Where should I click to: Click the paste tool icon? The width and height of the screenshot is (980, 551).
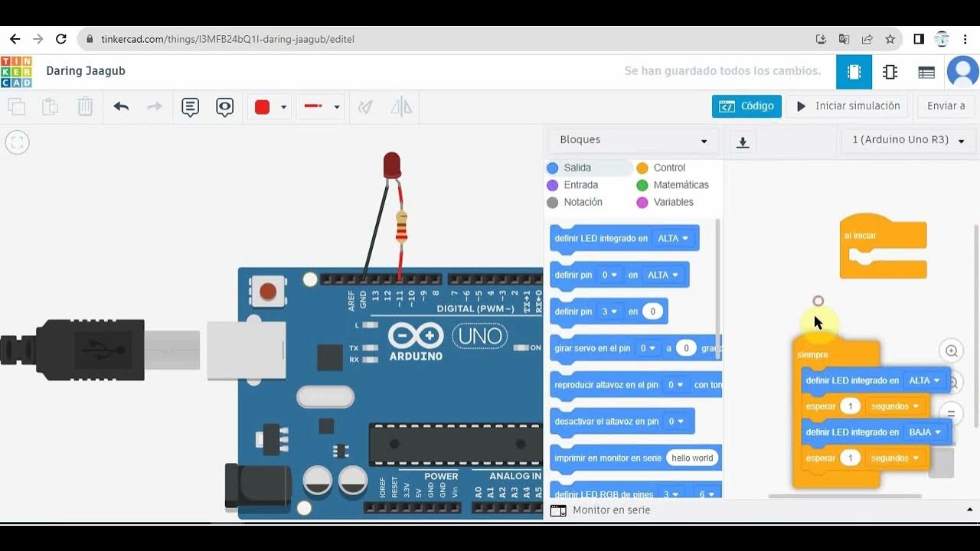pyautogui.click(x=50, y=106)
